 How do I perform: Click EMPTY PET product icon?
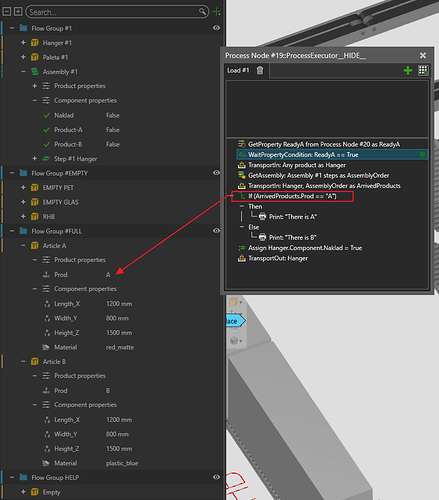[35, 188]
